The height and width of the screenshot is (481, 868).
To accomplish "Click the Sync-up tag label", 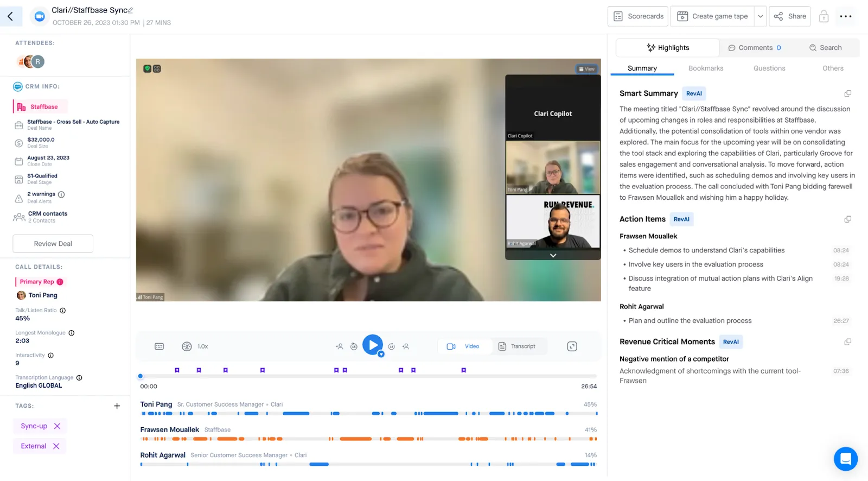I will [x=34, y=426].
